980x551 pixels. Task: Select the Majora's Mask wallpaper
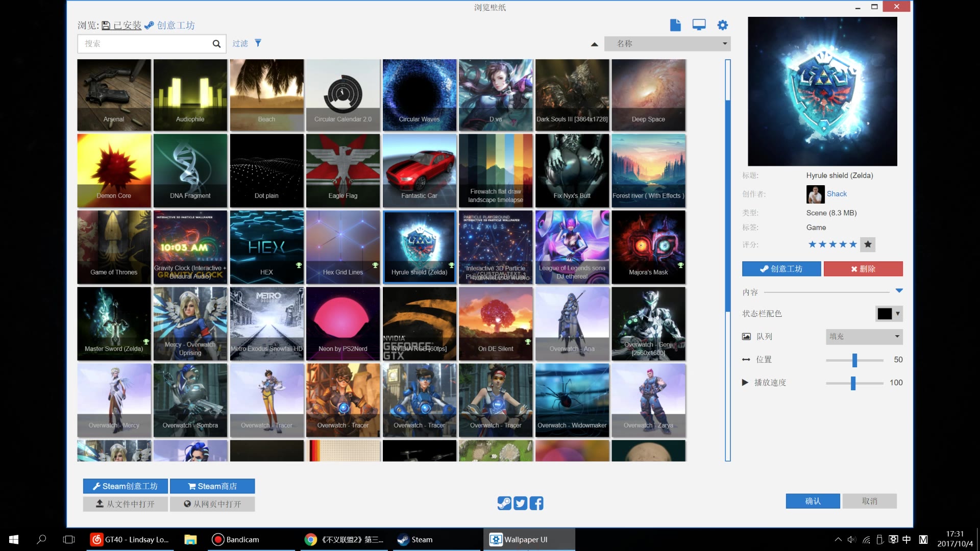pos(648,247)
